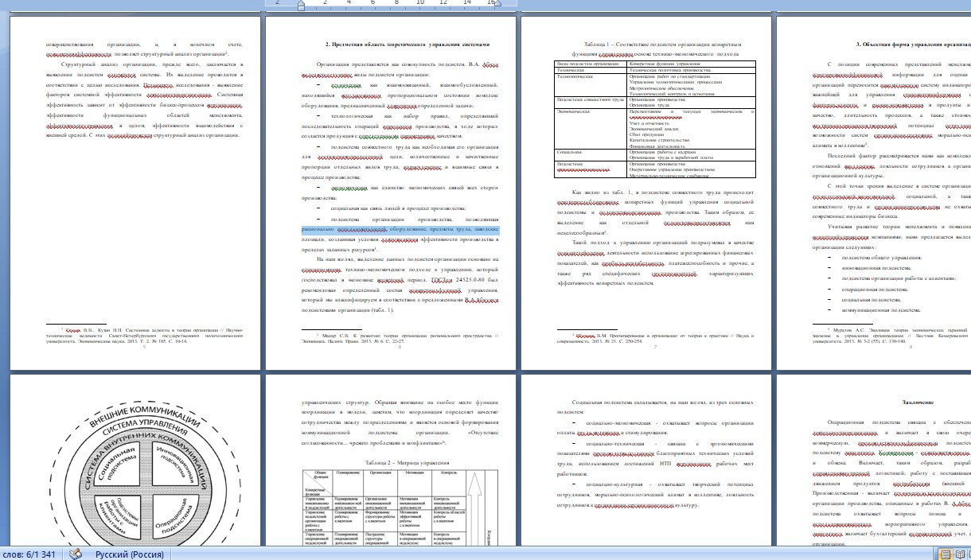Open the language selector "Русский (Россия)"
The width and height of the screenshot is (971, 560).
point(131,554)
